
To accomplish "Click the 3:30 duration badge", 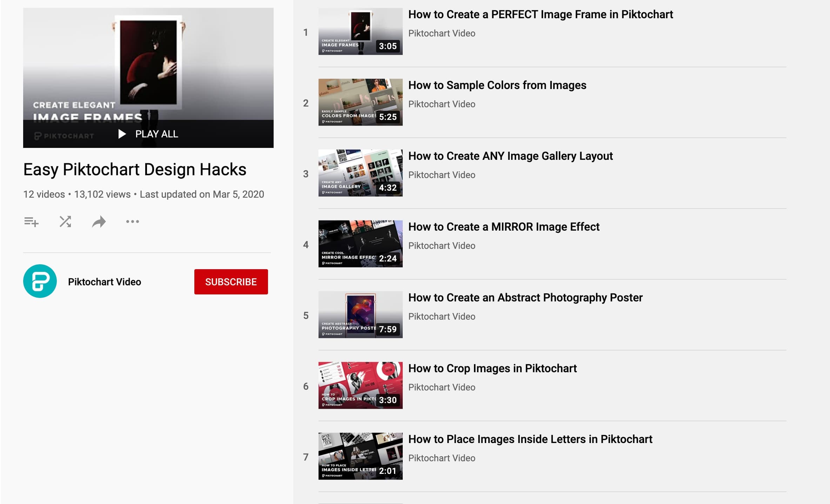I will click(388, 400).
